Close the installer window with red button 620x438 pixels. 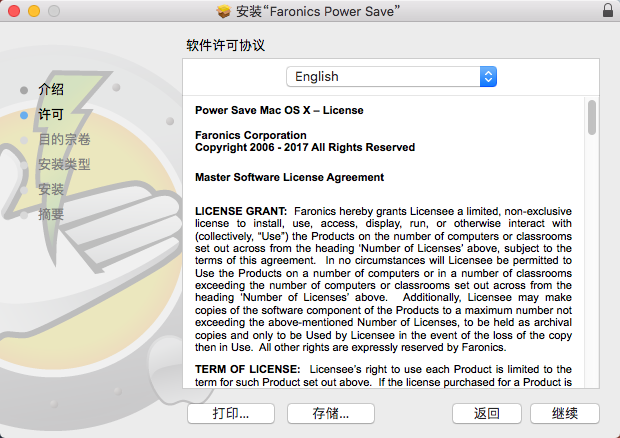coord(14,11)
